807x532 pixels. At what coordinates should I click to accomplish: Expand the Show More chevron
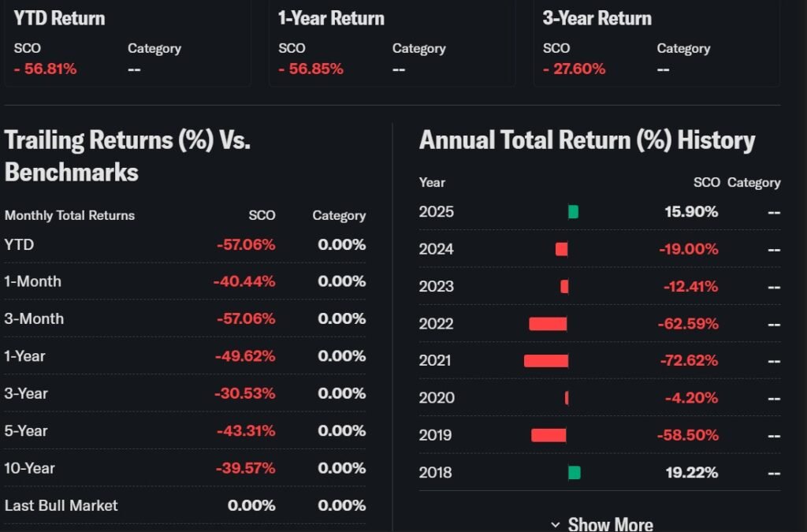[556, 524]
